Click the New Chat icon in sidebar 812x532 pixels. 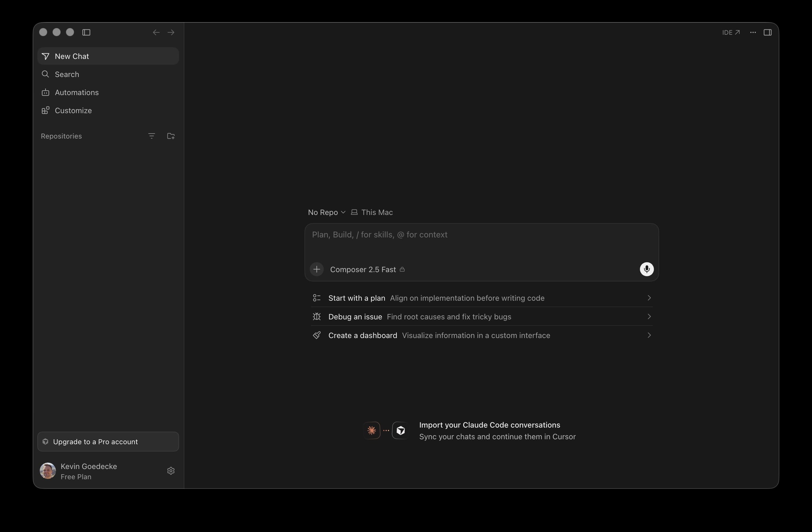[45, 56]
